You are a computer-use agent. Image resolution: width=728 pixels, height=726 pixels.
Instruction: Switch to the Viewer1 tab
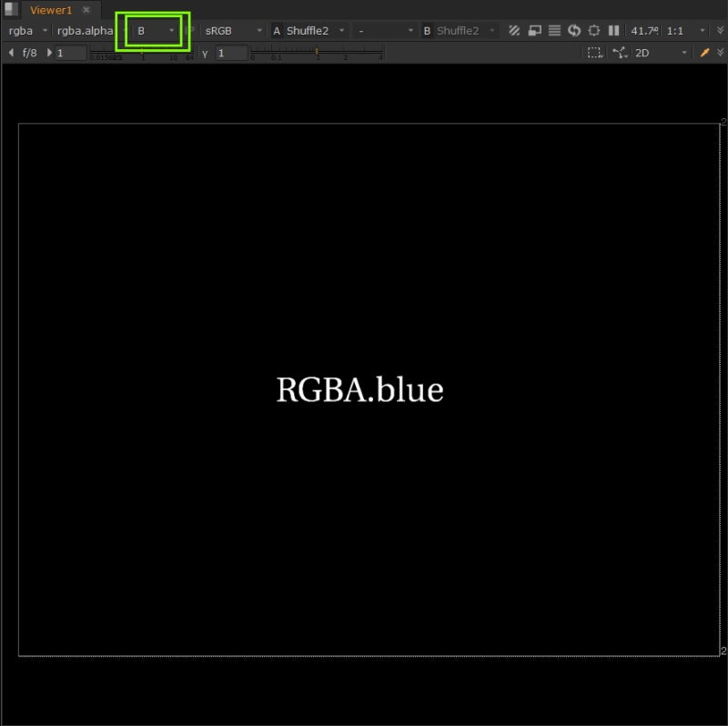point(50,10)
